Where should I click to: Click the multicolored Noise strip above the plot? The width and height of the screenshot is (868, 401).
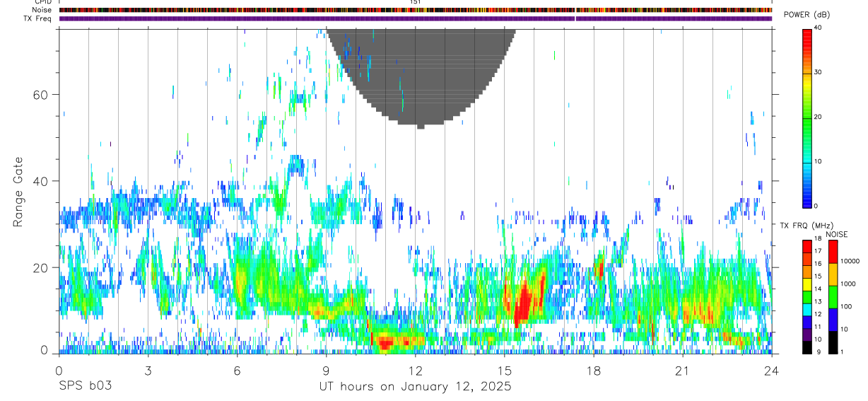coord(416,11)
